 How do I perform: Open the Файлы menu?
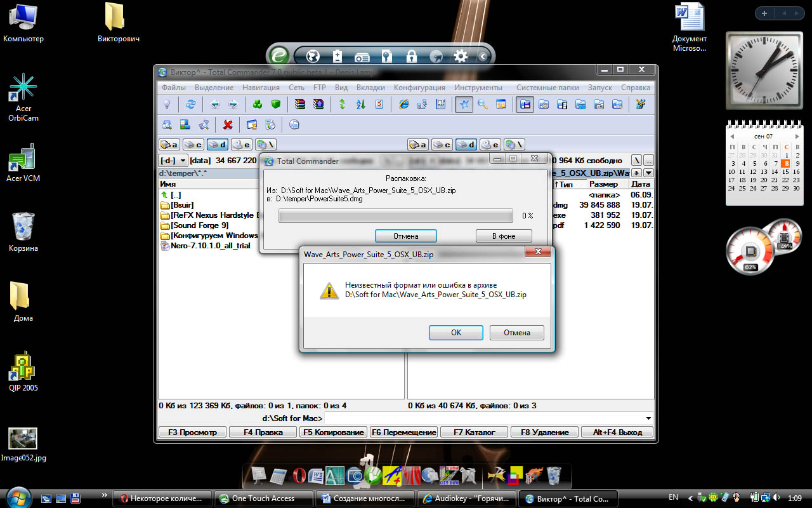point(174,88)
